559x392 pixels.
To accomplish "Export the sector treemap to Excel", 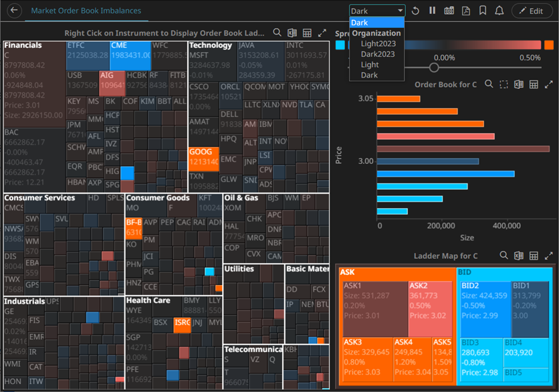I will coord(292,33).
